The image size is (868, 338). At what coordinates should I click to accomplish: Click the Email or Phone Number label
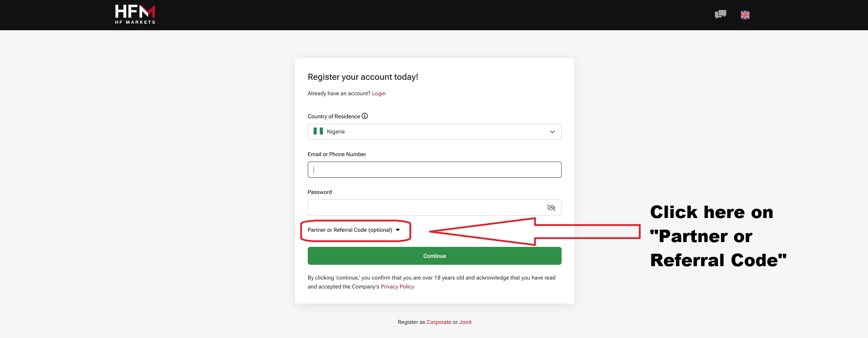pos(337,154)
